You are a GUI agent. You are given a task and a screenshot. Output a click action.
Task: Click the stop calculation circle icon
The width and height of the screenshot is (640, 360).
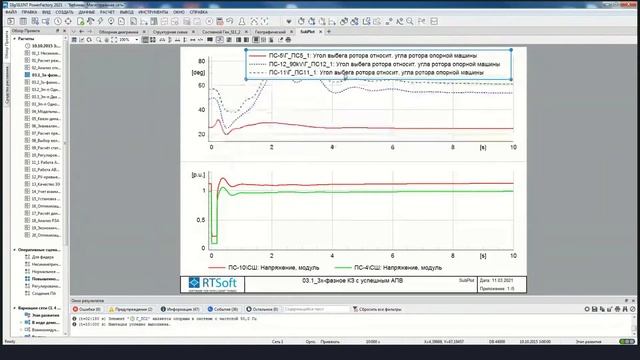point(209,21)
